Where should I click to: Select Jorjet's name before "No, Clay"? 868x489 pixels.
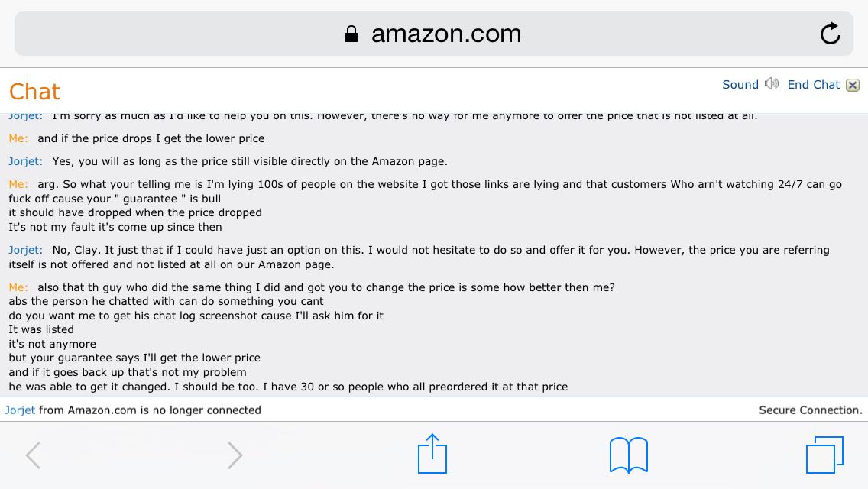[25, 250]
